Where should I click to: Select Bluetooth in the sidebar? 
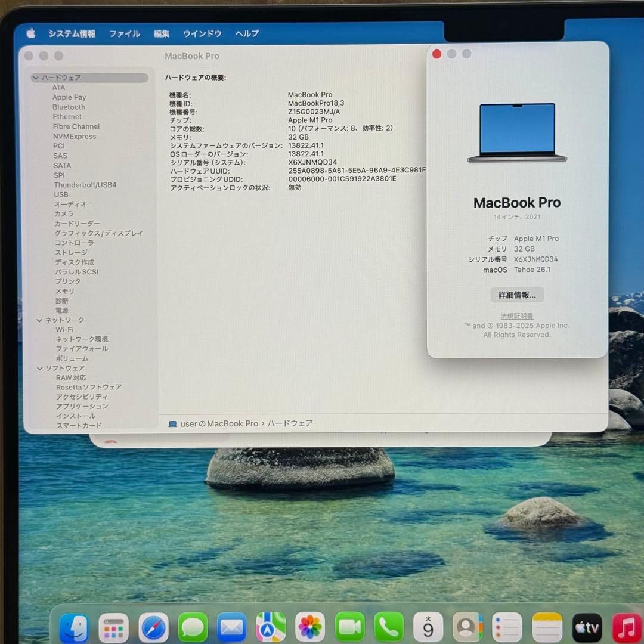click(x=69, y=107)
